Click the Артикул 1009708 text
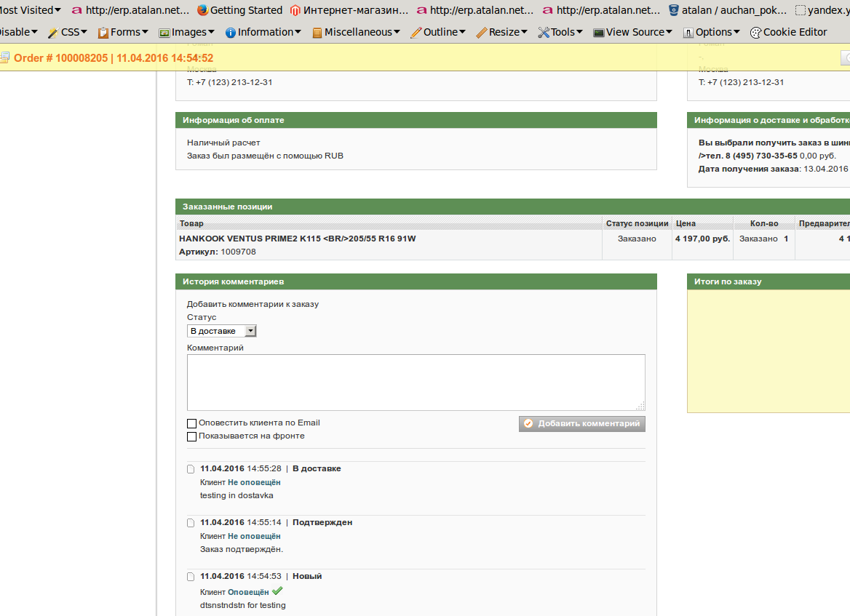 point(218,252)
